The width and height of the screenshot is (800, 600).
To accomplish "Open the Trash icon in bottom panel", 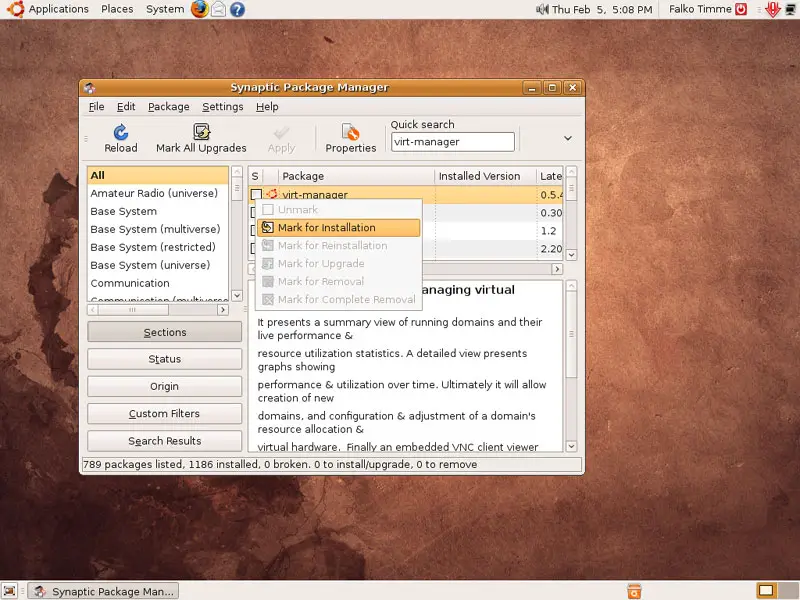I will pyautogui.click(x=634, y=591).
